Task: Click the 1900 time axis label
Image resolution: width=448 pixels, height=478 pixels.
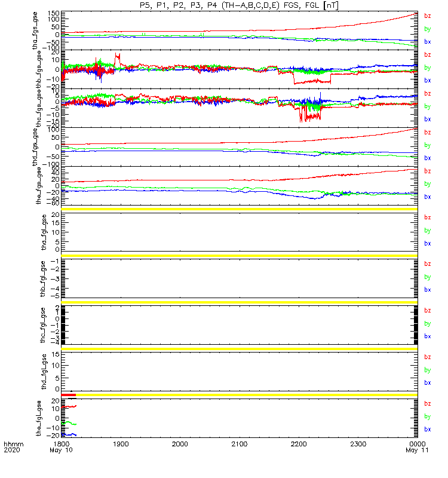Action: point(121,444)
